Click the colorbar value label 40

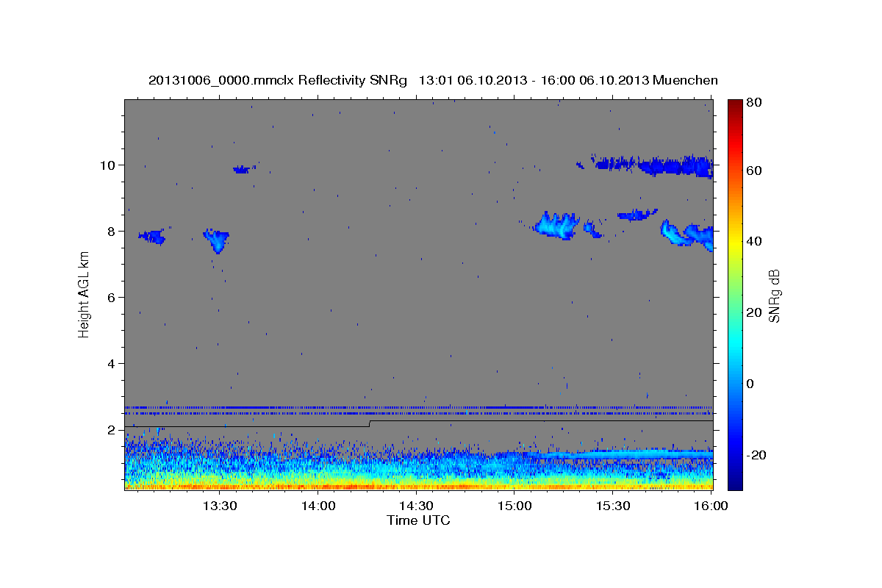[x=755, y=241]
